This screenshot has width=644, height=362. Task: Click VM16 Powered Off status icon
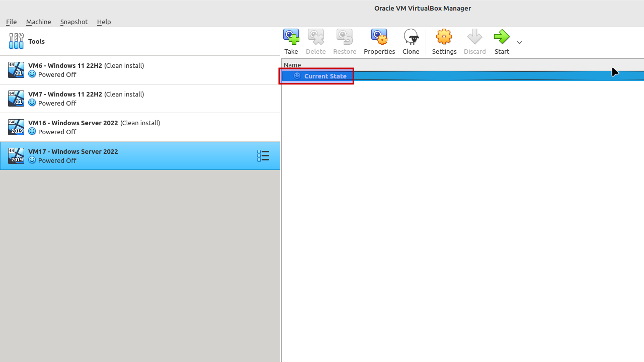(32, 132)
